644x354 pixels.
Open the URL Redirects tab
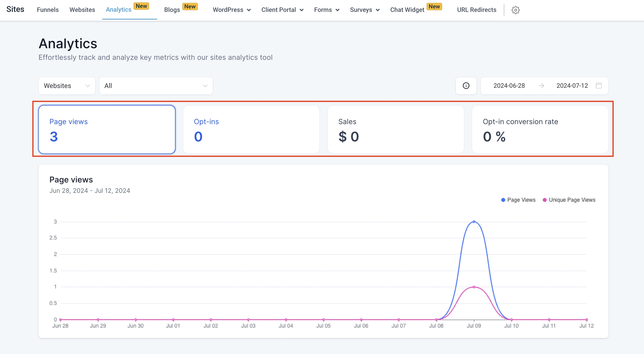[477, 10]
